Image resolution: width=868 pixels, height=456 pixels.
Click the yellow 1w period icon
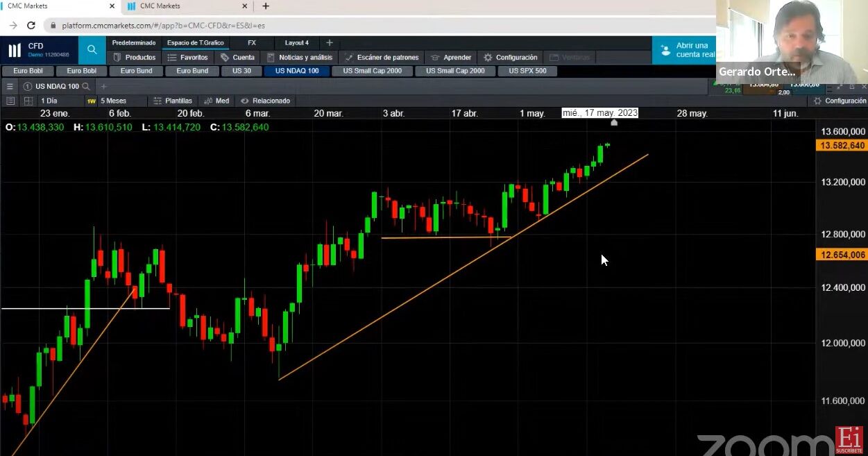[91, 101]
